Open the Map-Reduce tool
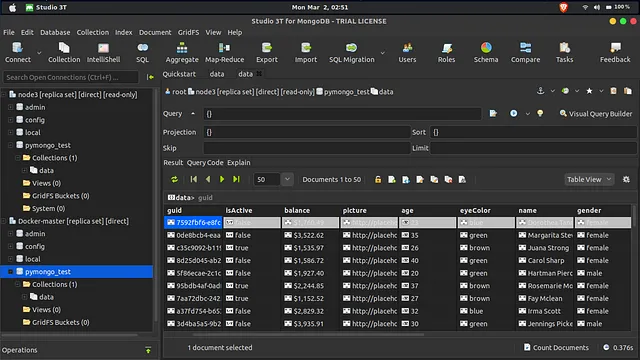 [x=224, y=53]
